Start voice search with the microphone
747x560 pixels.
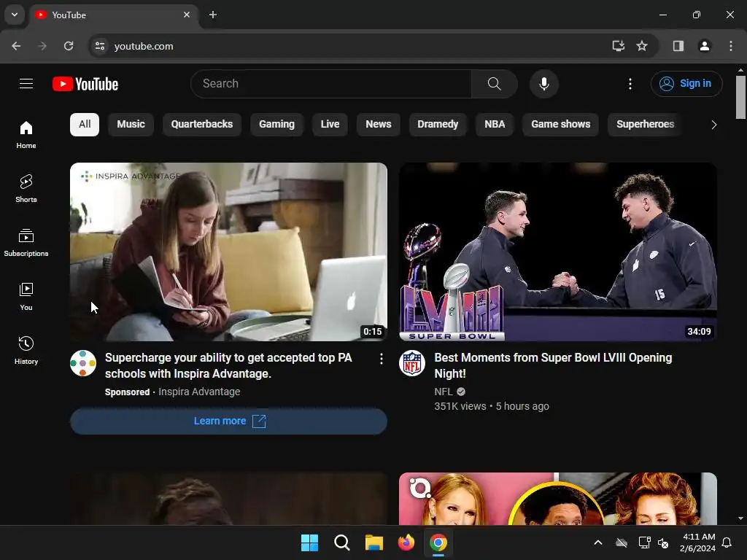pos(543,84)
